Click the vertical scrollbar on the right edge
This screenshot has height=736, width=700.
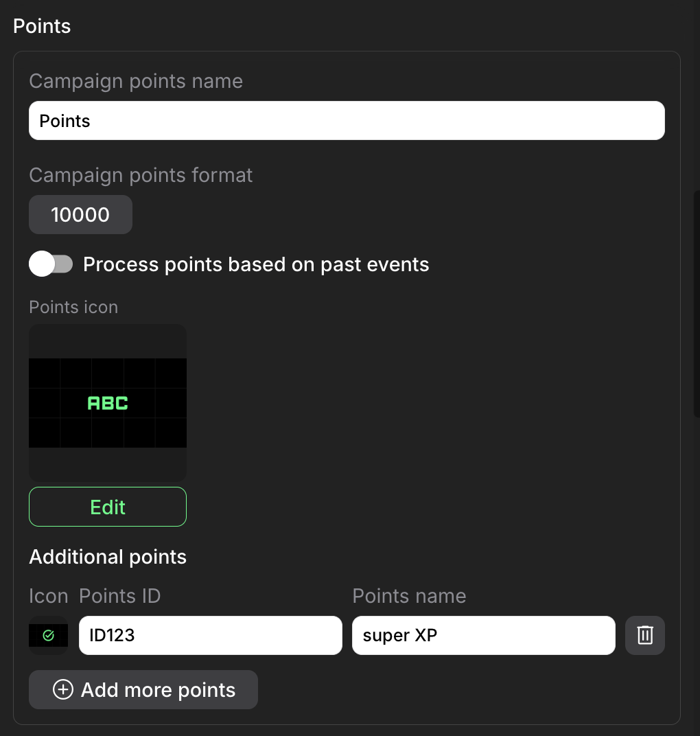click(697, 302)
